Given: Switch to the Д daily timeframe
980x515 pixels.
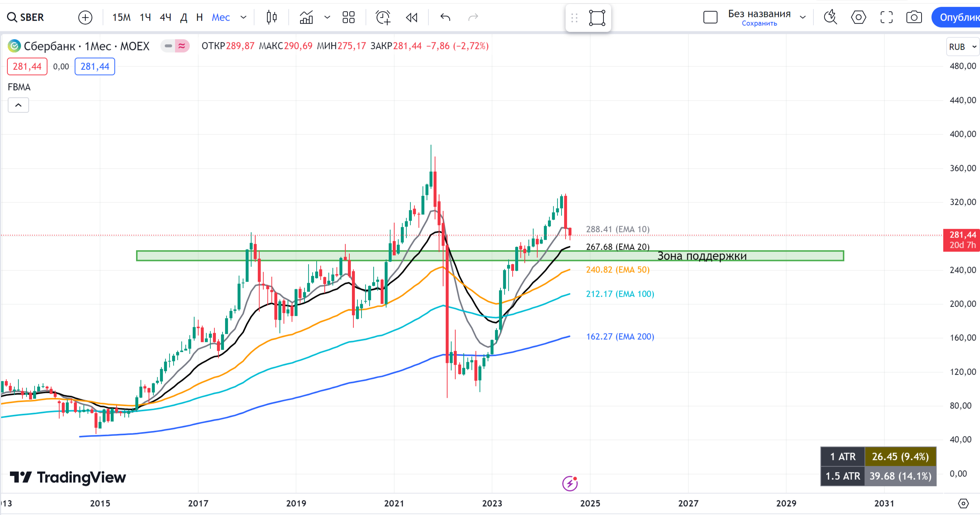Looking at the screenshot, I should (184, 18).
